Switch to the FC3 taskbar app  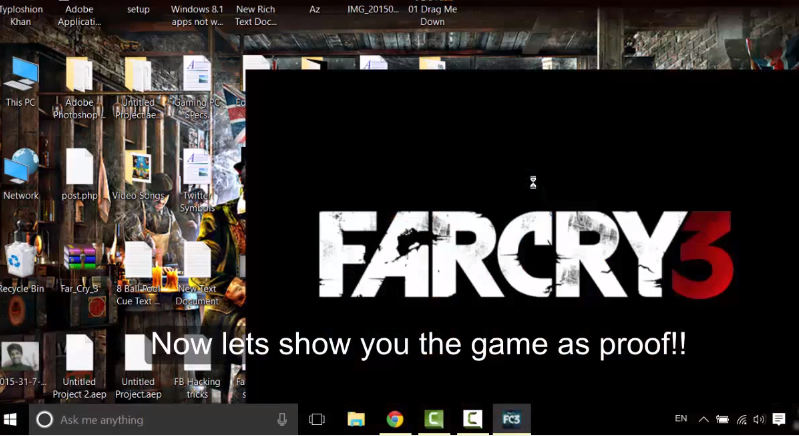(512, 420)
